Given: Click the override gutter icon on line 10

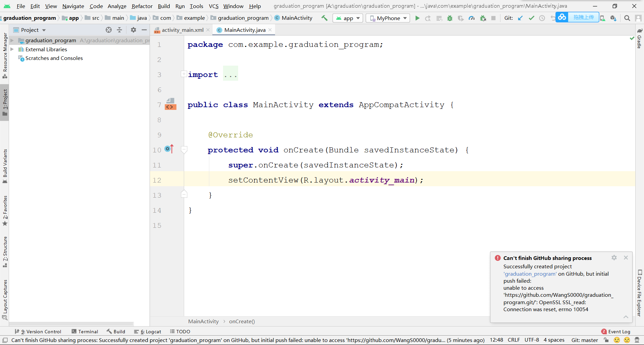Looking at the screenshot, I should tap(169, 149).
